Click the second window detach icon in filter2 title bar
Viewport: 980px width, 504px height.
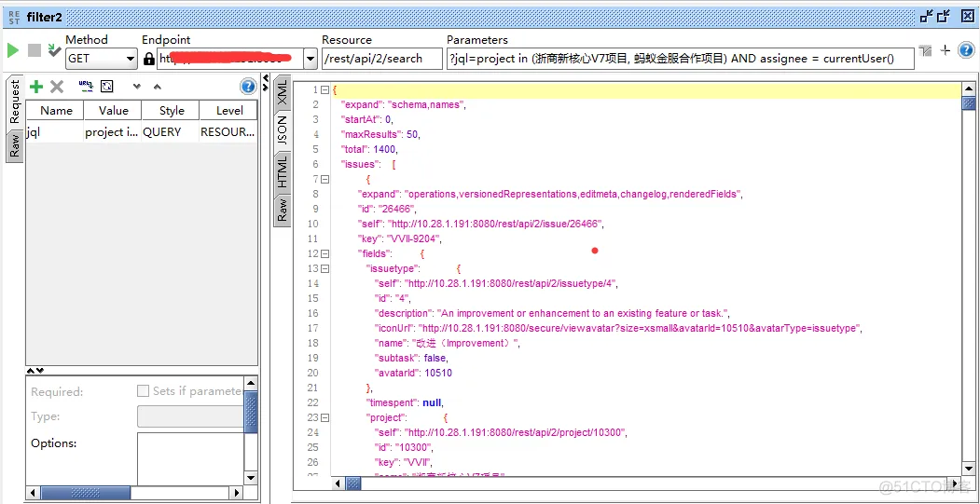click(945, 16)
